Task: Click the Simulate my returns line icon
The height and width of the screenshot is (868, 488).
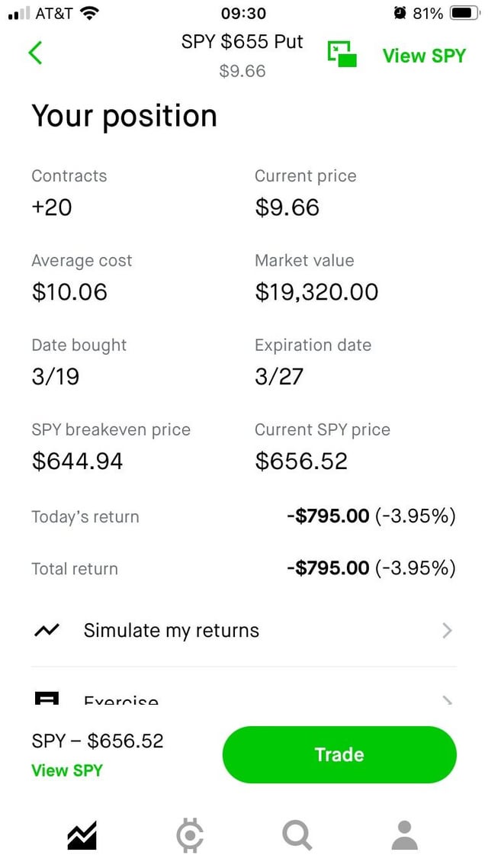Action: point(47,631)
